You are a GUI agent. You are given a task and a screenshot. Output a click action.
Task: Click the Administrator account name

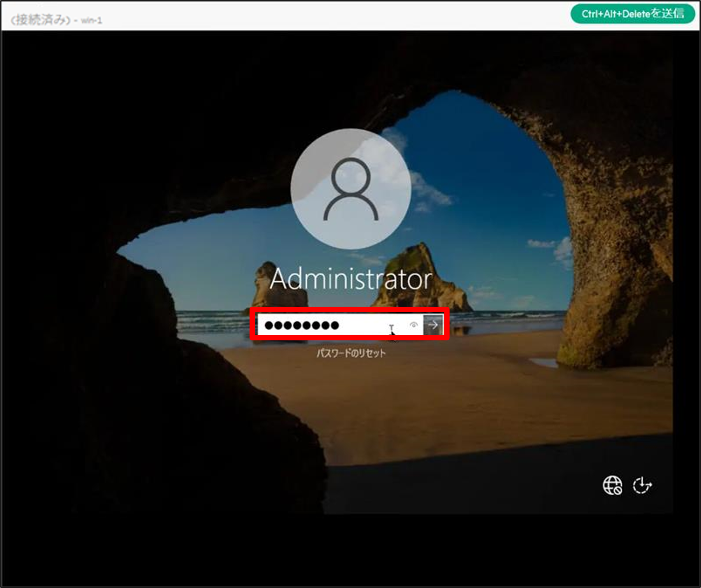point(351,279)
